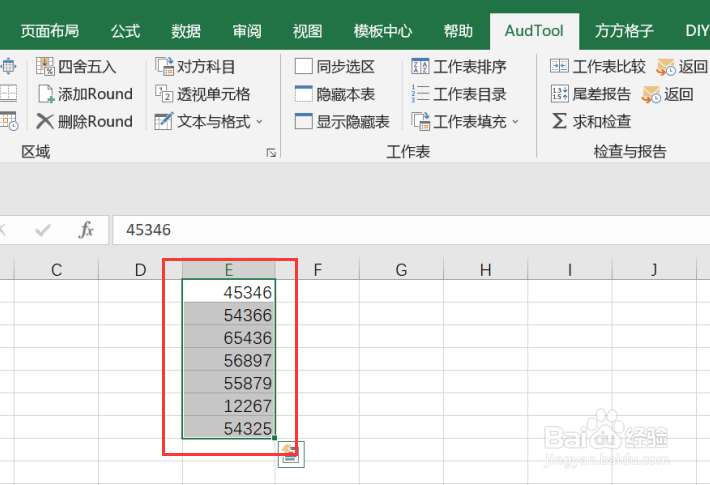
Task: Open the 帮助 tab
Action: 458,31
